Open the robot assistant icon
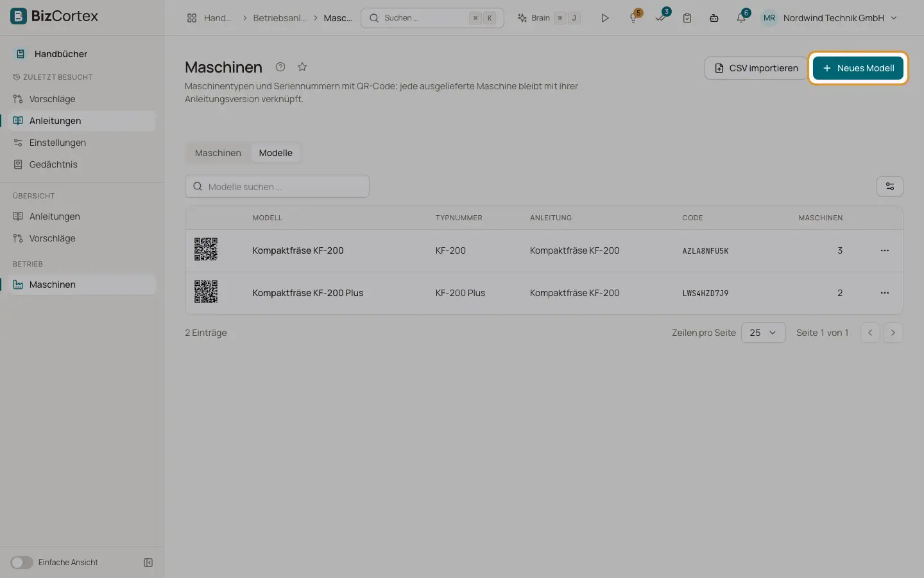 [714, 18]
